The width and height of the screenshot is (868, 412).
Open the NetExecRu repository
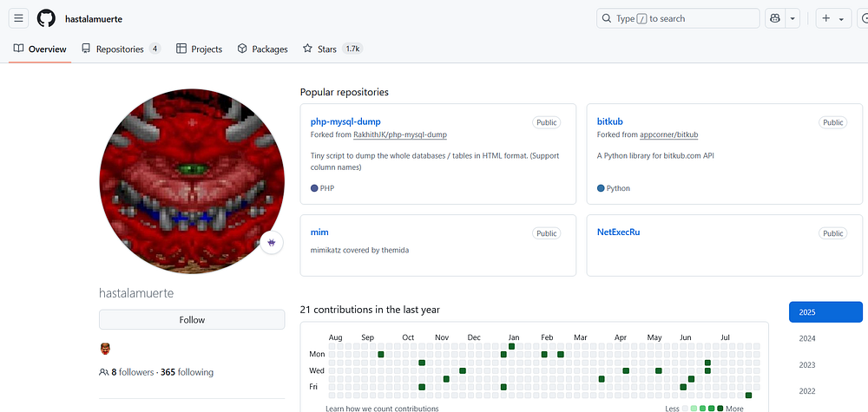click(x=618, y=232)
